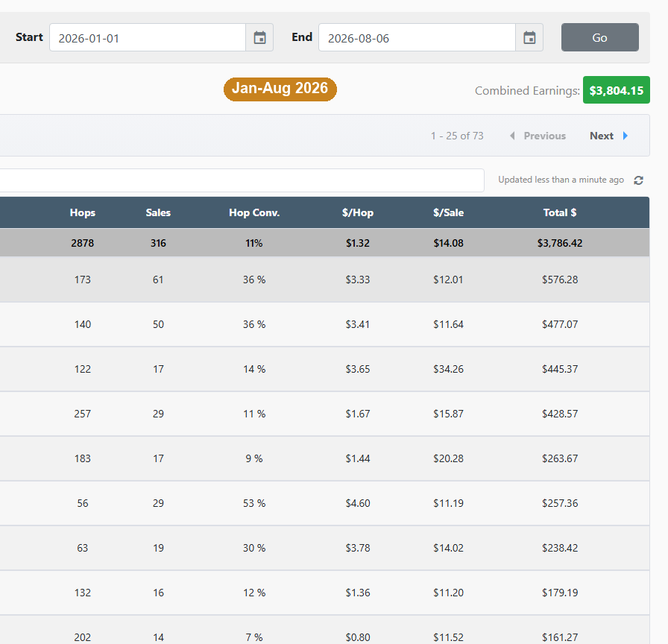Click the Start date input field

pos(148,37)
